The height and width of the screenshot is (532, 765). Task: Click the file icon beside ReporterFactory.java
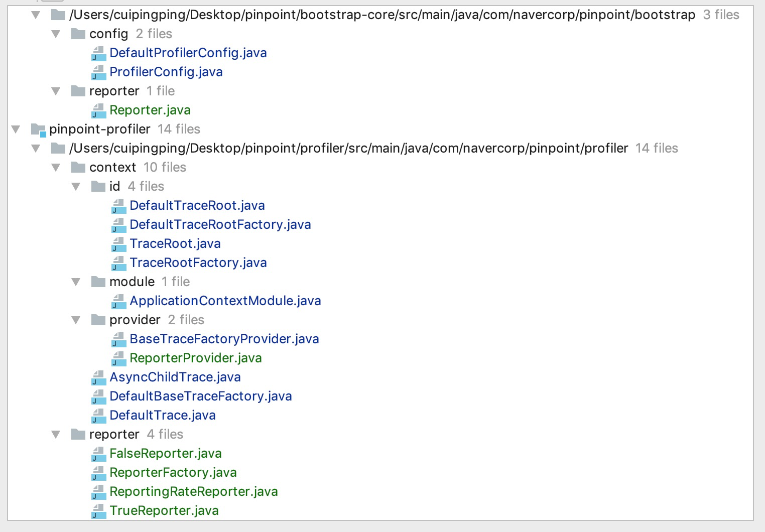(99, 473)
